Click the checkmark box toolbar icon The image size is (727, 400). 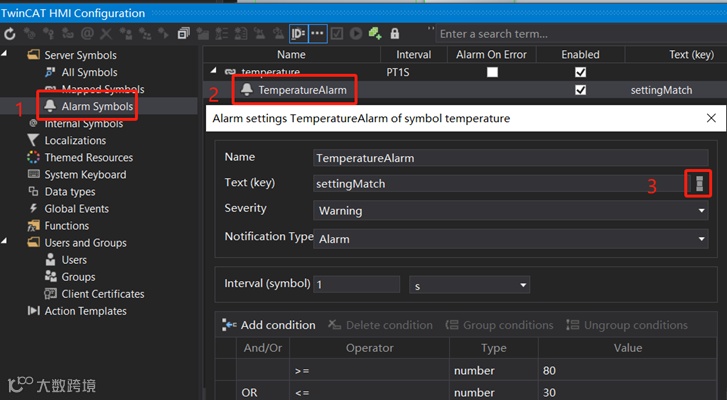[337, 33]
